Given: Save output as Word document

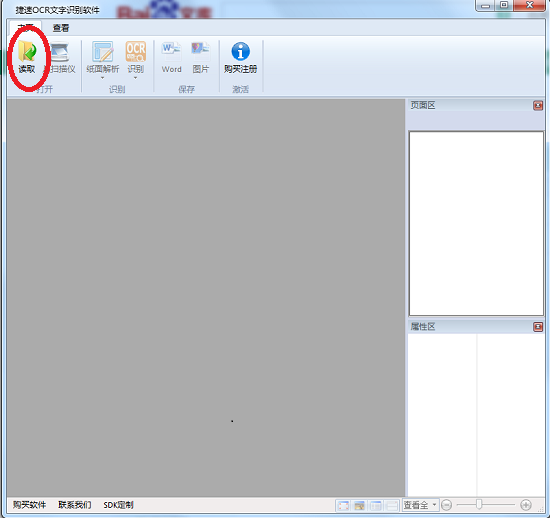Looking at the screenshot, I should pos(172,57).
